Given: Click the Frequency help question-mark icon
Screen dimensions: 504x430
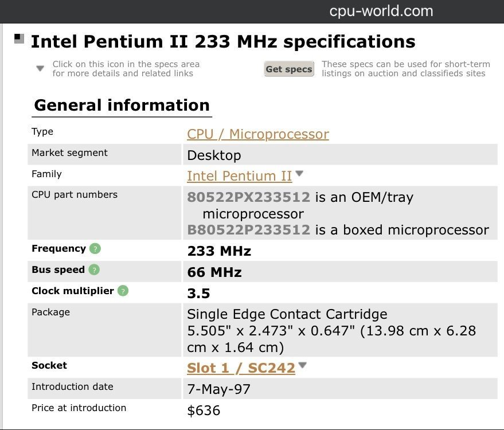Looking at the screenshot, I should click(95, 248).
